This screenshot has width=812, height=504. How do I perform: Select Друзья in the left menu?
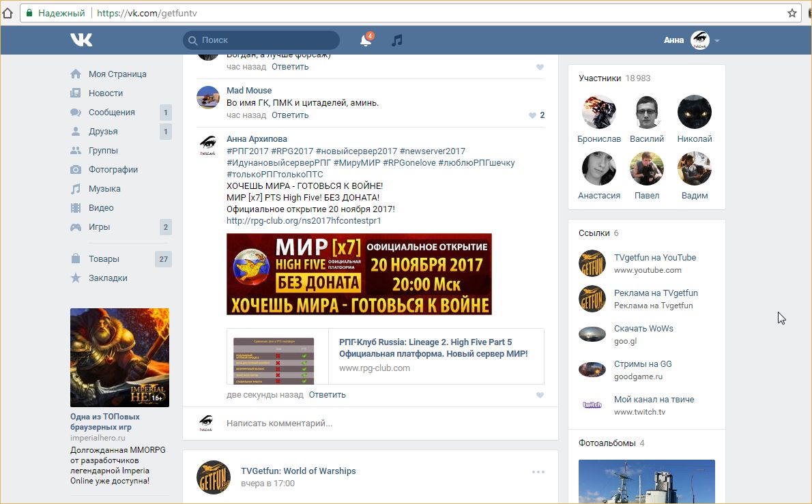pos(103,132)
